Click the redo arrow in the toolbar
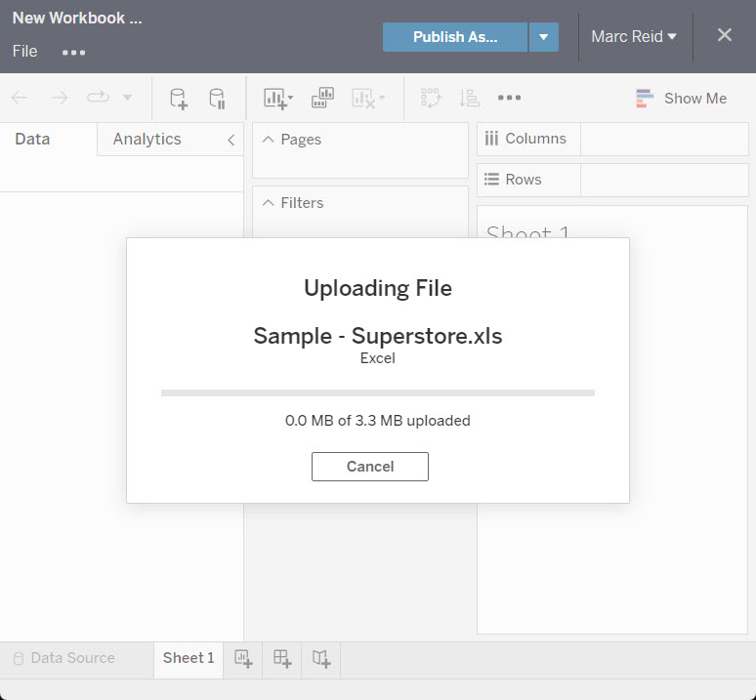 [60, 98]
